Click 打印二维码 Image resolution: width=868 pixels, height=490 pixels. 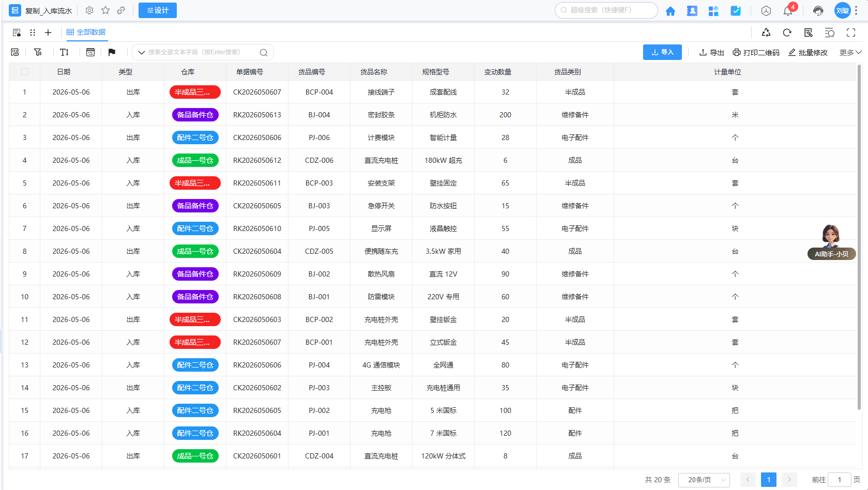pyautogui.click(x=756, y=52)
